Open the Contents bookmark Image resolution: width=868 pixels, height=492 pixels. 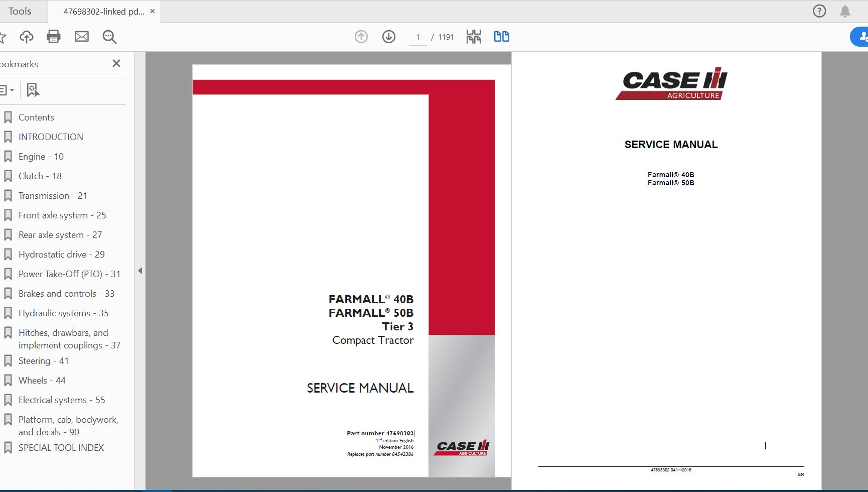[36, 117]
